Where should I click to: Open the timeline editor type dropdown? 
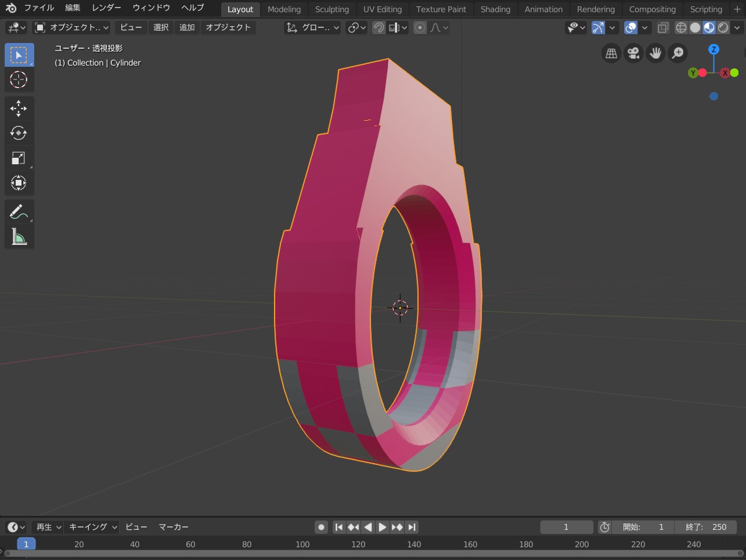pos(16,527)
